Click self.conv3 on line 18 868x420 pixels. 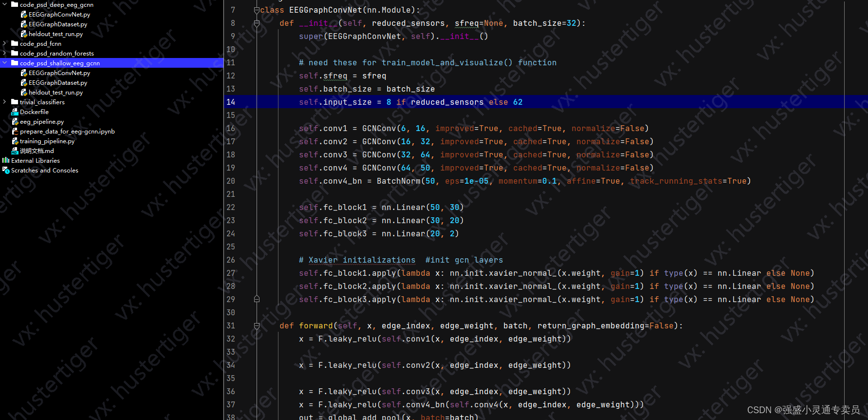click(323, 154)
